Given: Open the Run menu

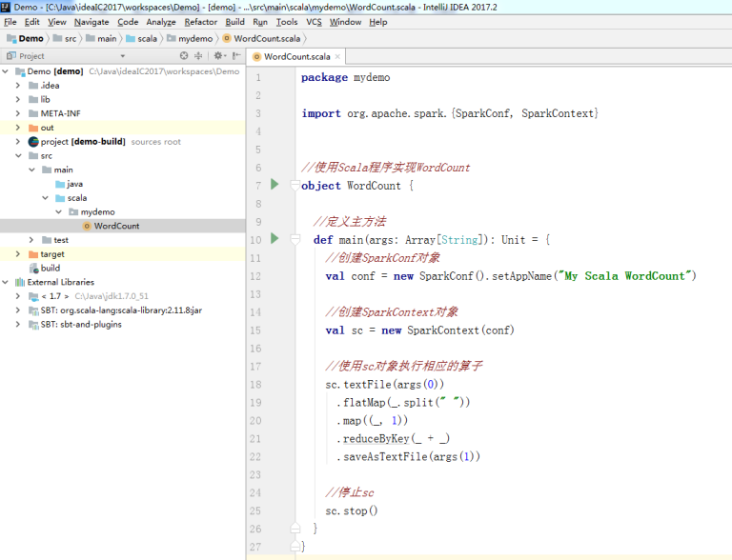Looking at the screenshot, I should [x=260, y=22].
